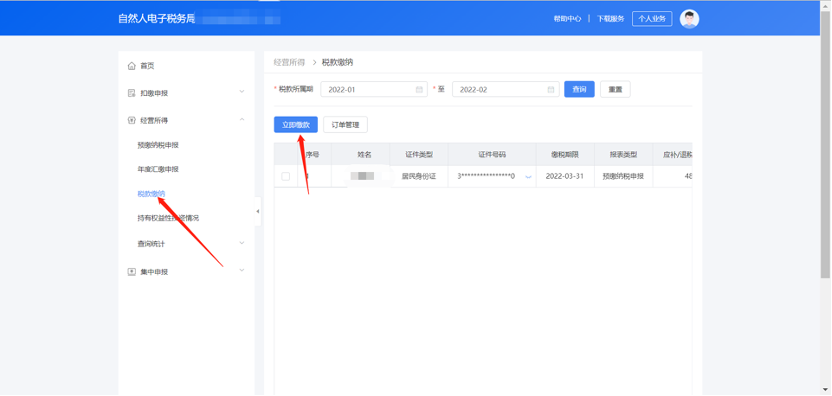Viewport: 832px width, 396px height.
Task: Open 下载服务 download link
Action: [611, 19]
